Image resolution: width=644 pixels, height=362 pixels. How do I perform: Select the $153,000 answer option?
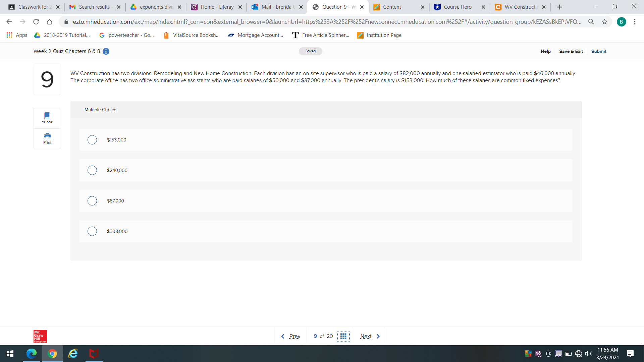[x=92, y=140]
